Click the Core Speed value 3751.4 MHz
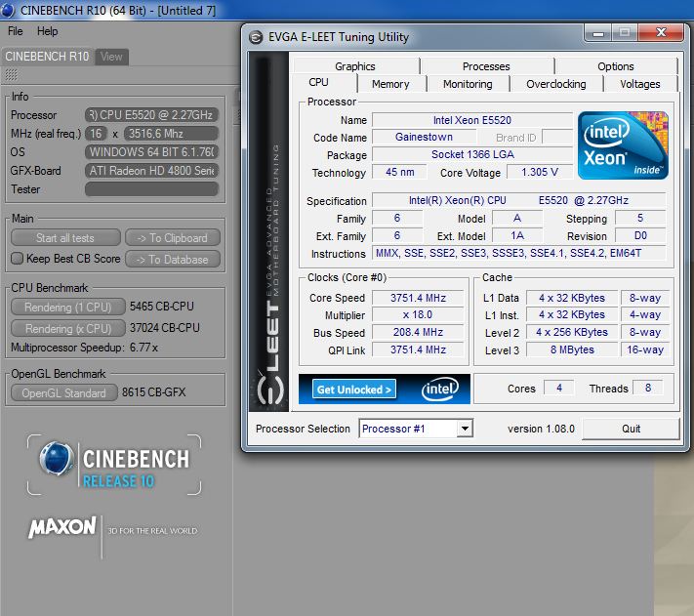 418,298
